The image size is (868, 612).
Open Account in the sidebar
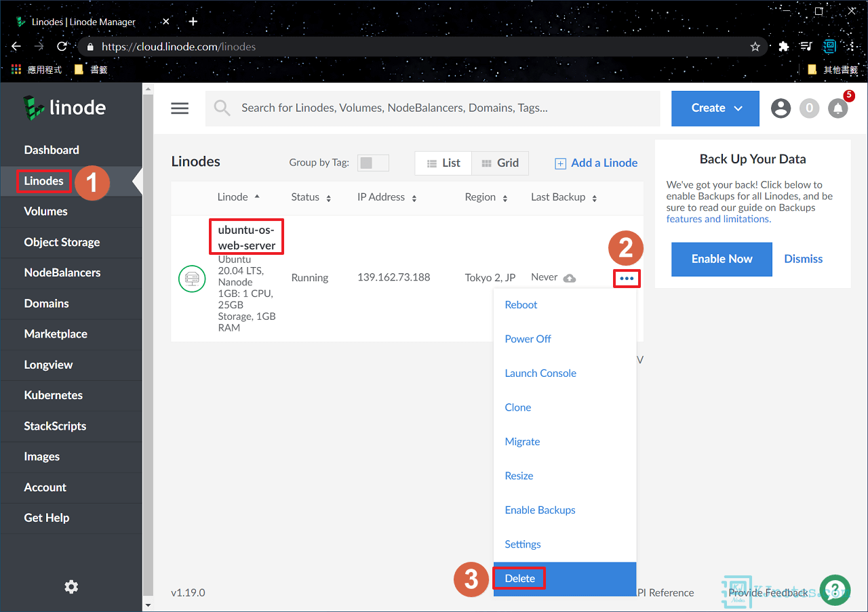71,487
